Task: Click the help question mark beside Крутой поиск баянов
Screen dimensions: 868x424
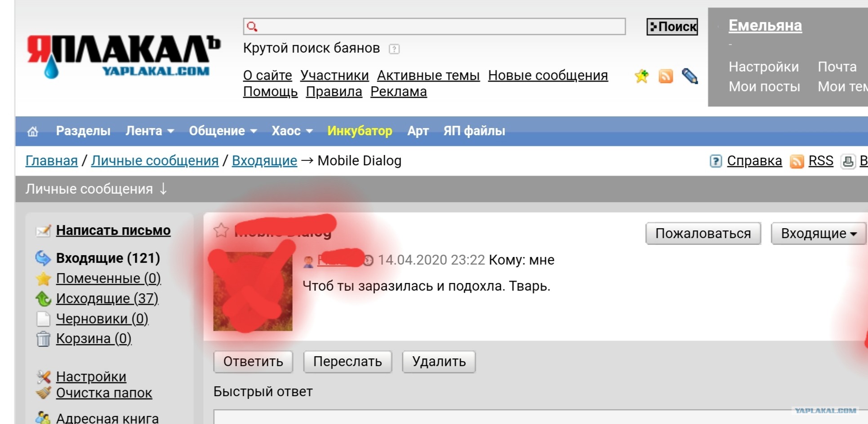Action: coord(394,49)
